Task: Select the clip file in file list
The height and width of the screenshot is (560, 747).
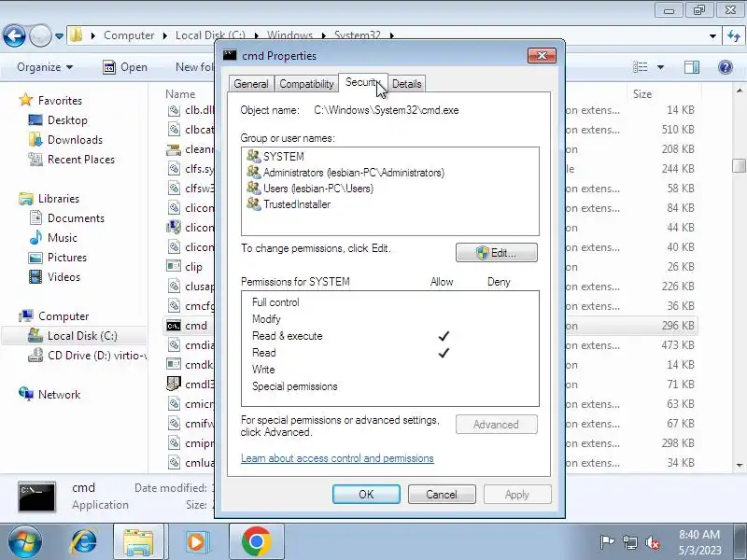Action: (193, 267)
